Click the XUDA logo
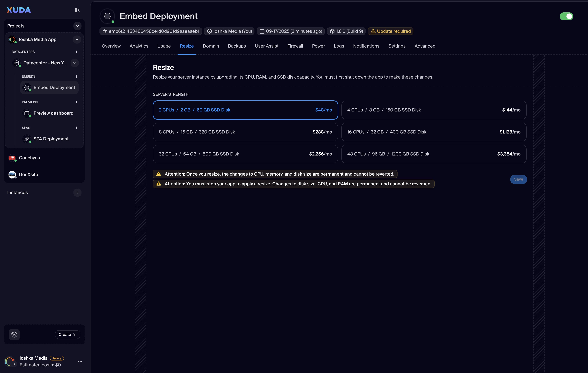The height and width of the screenshot is (373, 588). 19,10
